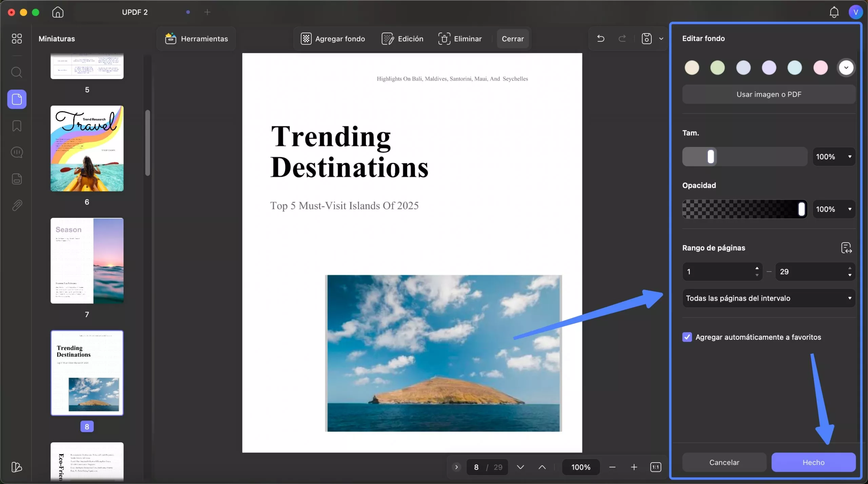Open the user avatar V
The width and height of the screenshot is (868, 484).
click(855, 12)
